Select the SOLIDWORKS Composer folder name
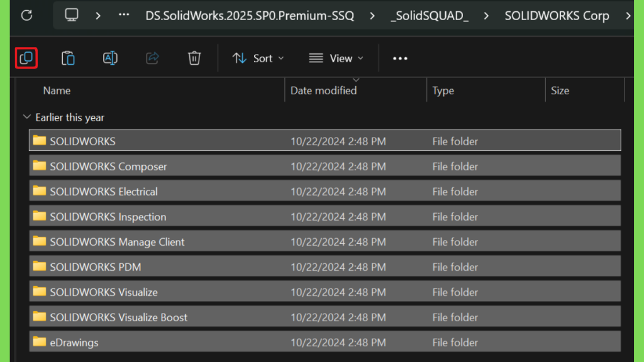 point(108,166)
